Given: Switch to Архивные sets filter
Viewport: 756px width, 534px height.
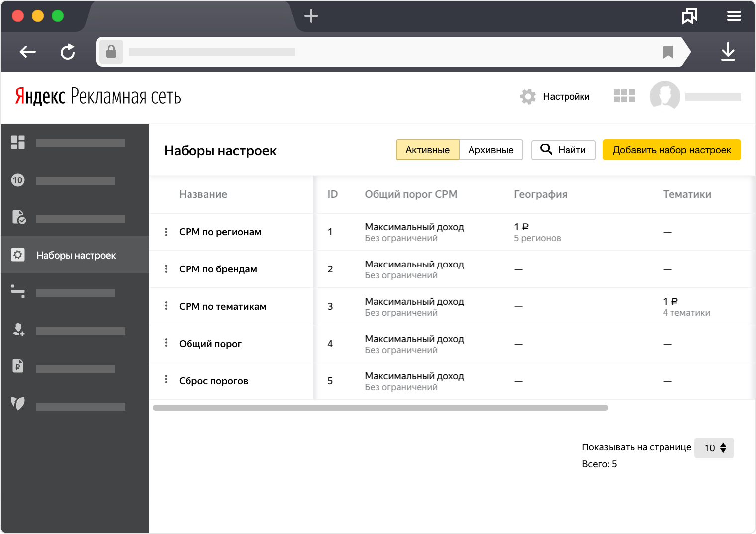Looking at the screenshot, I should 491,150.
